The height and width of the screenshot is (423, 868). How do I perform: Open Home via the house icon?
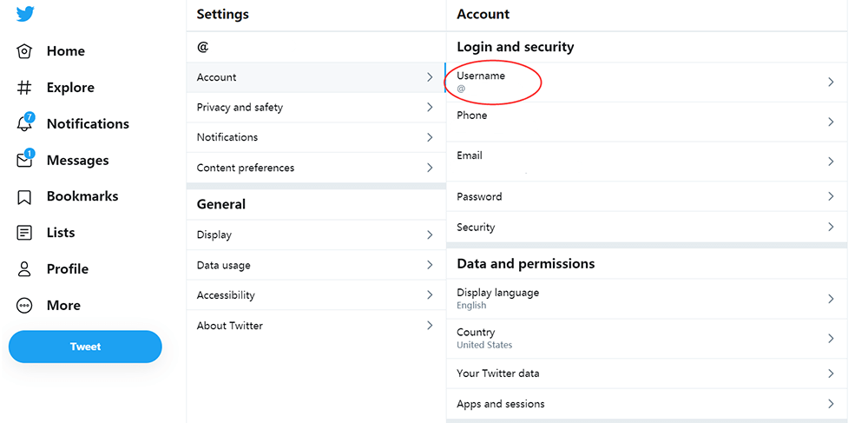point(25,51)
